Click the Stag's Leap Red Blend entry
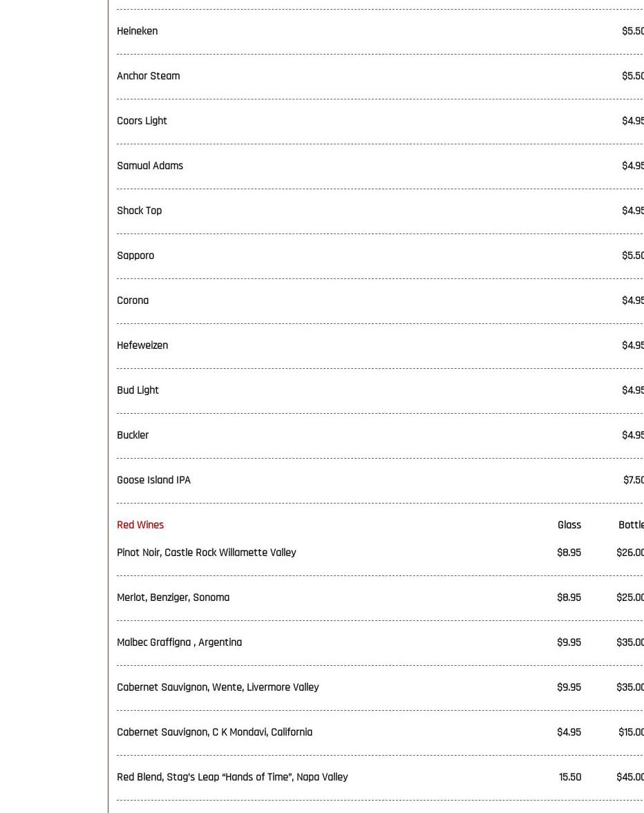 click(232, 777)
